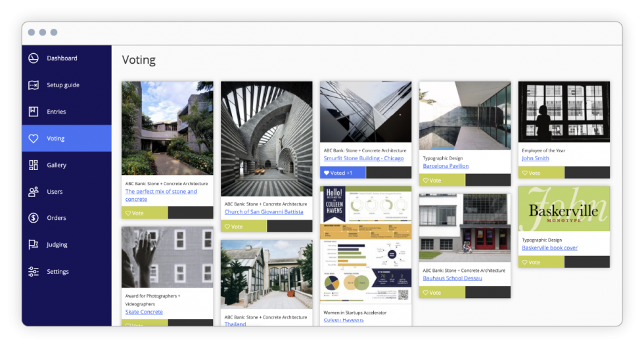The height and width of the screenshot is (348, 644).
Task: Open 'The perfect mix of stone and concrete' link
Action: [161, 195]
